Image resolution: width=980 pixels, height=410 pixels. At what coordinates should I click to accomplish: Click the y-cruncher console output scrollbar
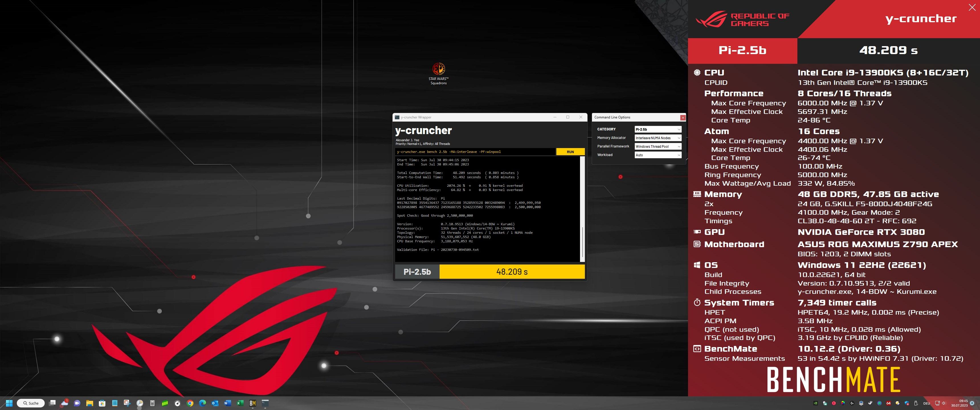[x=582, y=209]
